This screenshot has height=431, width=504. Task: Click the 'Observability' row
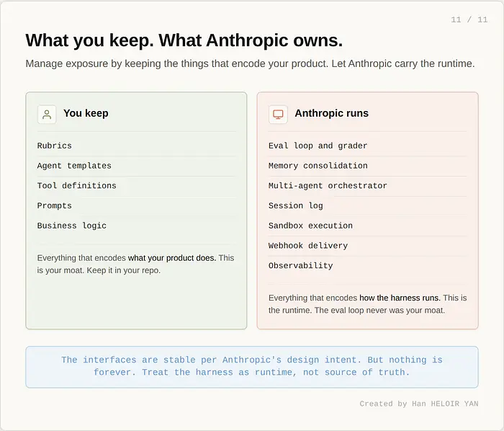click(367, 265)
